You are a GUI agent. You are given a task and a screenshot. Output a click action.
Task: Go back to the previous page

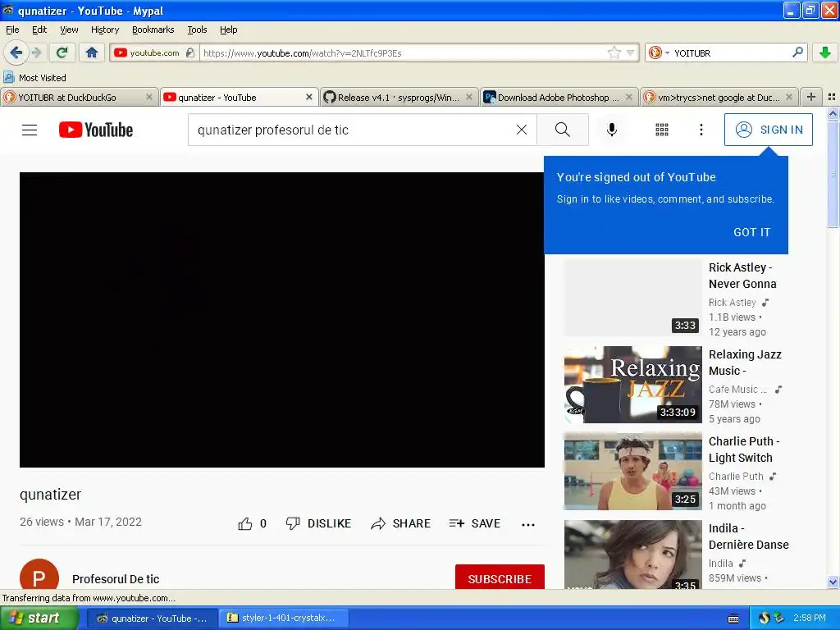pyautogui.click(x=16, y=52)
